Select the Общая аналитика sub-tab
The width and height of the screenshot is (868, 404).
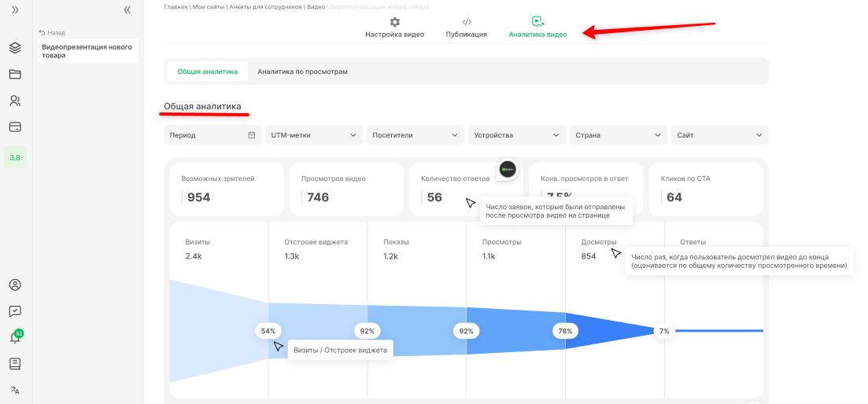[x=208, y=72]
